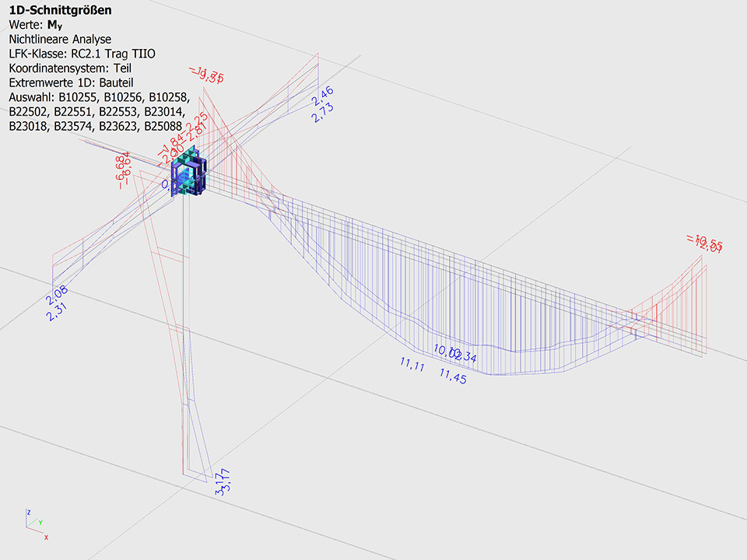Screen dimensions: 747x560
Task: Select the 3D connection node model
Action: [x=190, y=170]
